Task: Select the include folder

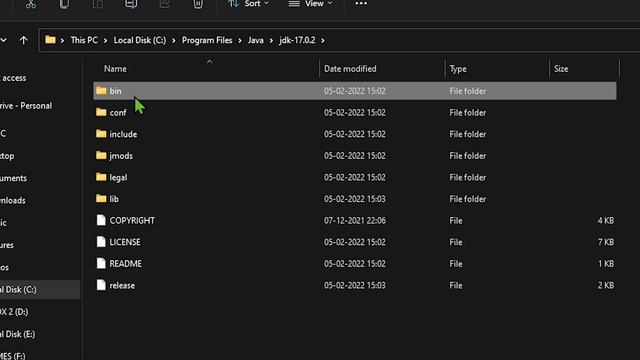Action: 355,134
